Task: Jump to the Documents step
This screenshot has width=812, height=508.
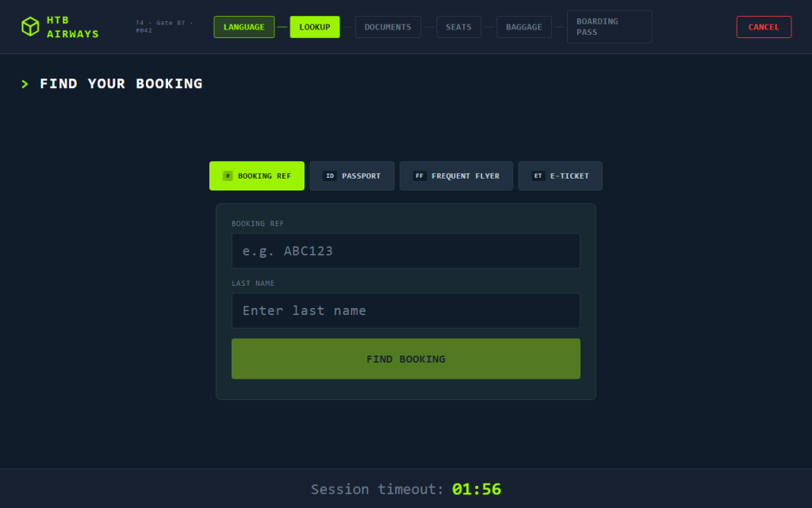Action: pyautogui.click(x=388, y=27)
